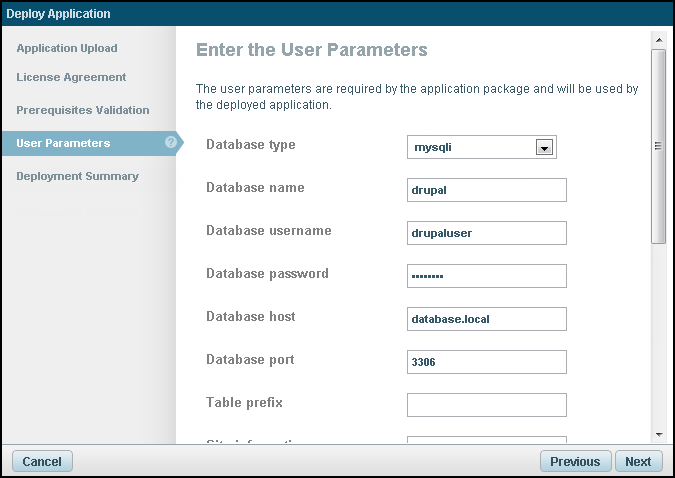675x478 pixels.
Task: Edit the Database host field
Action: pos(486,319)
